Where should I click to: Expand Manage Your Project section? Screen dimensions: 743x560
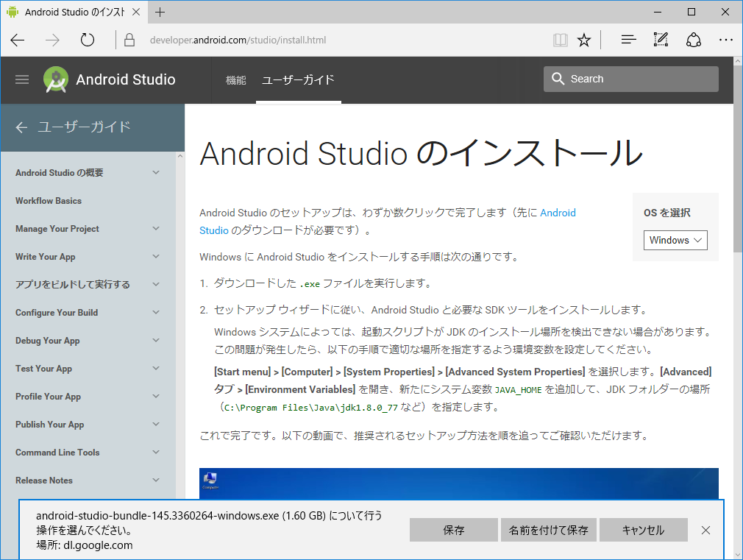click(156, 229)
